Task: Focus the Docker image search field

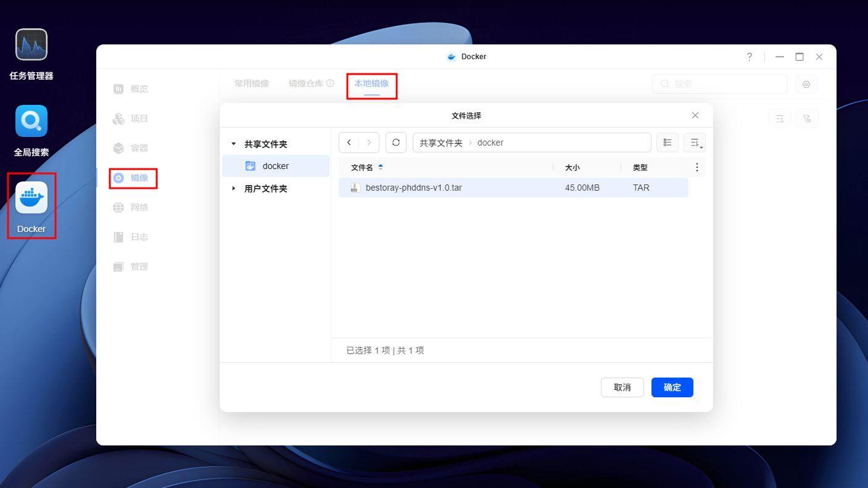Action: [x=720, y=84]
